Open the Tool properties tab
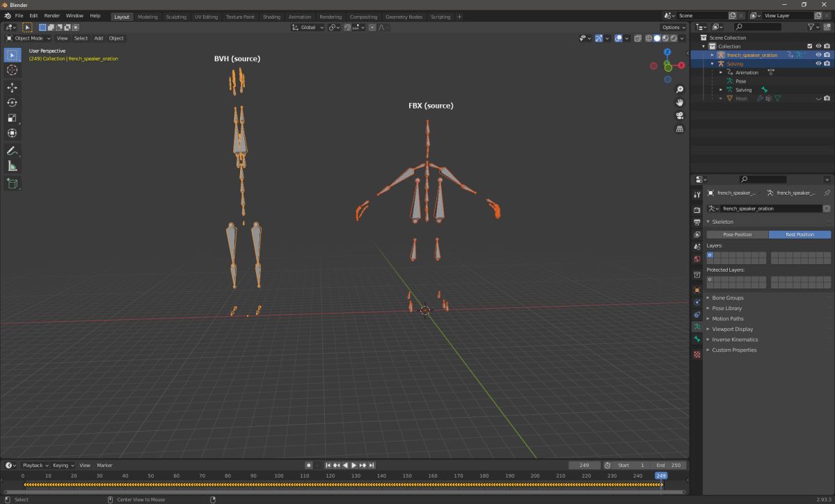 tap(697, 195)
